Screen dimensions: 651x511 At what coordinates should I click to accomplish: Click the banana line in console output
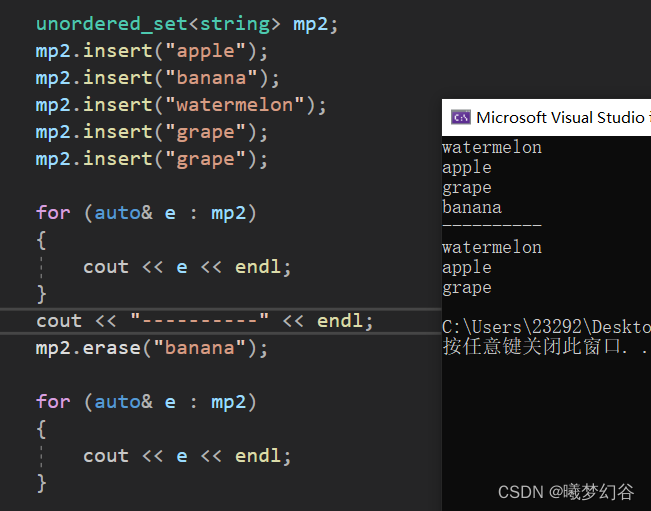point(472,208)
